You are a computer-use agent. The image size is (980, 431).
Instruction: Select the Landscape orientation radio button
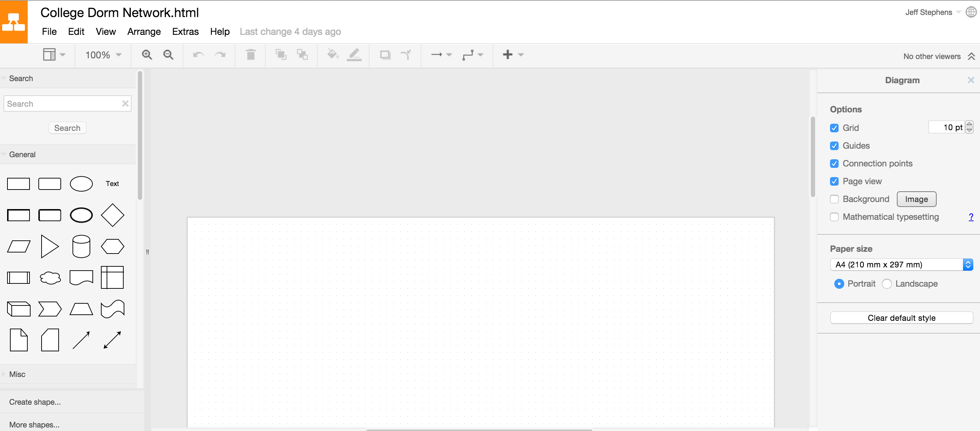point(887,284)
